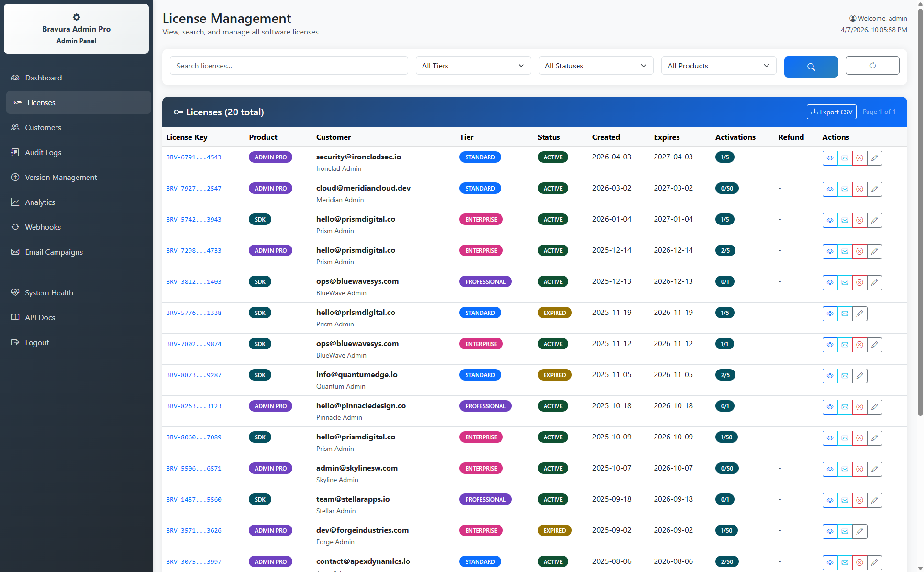Edit the BRV-1457...5560 license

pos(874,500)
